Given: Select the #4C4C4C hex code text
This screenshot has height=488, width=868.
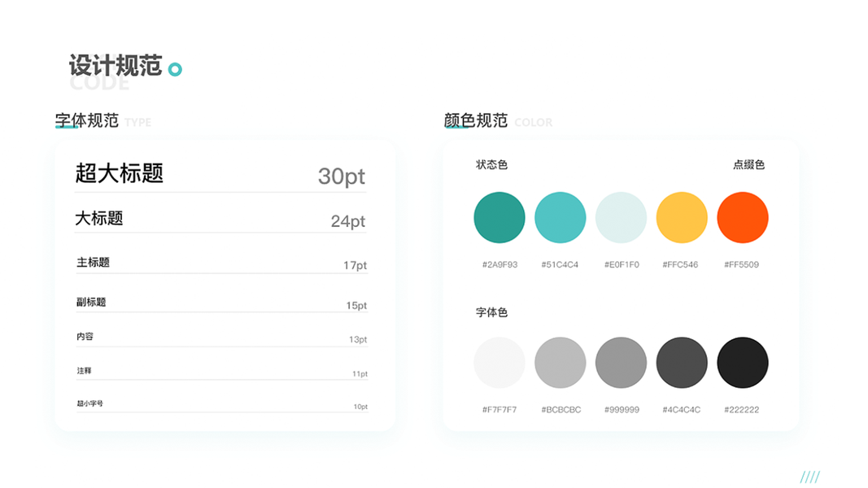Looking at the screenshot, I should [682, 409].
